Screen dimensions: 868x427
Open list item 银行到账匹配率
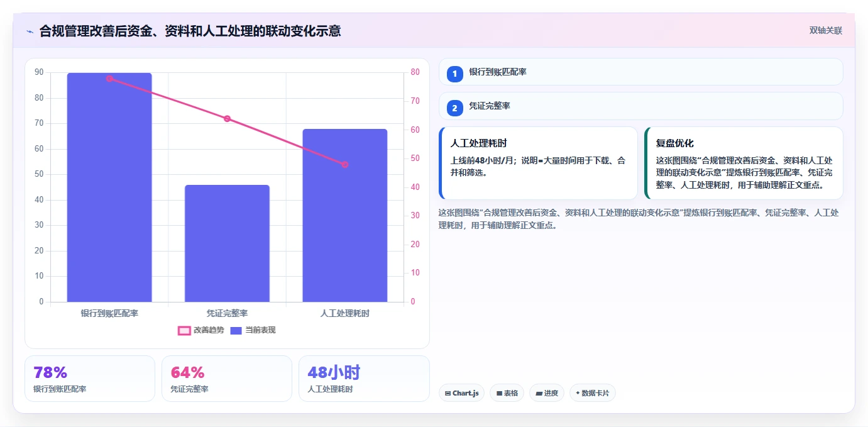coord(640,72)
